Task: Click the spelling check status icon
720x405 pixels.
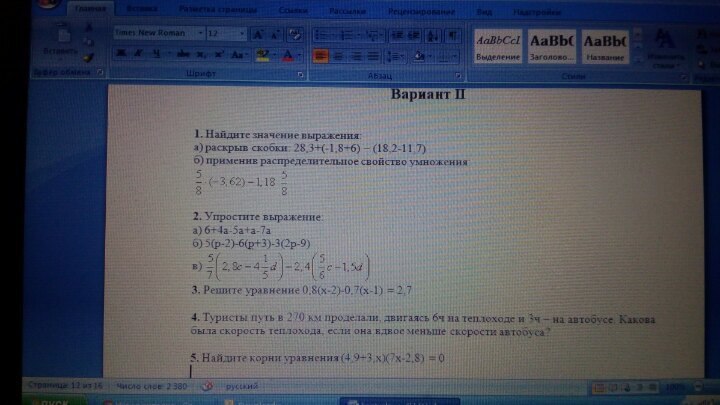Action: point(208,386)
